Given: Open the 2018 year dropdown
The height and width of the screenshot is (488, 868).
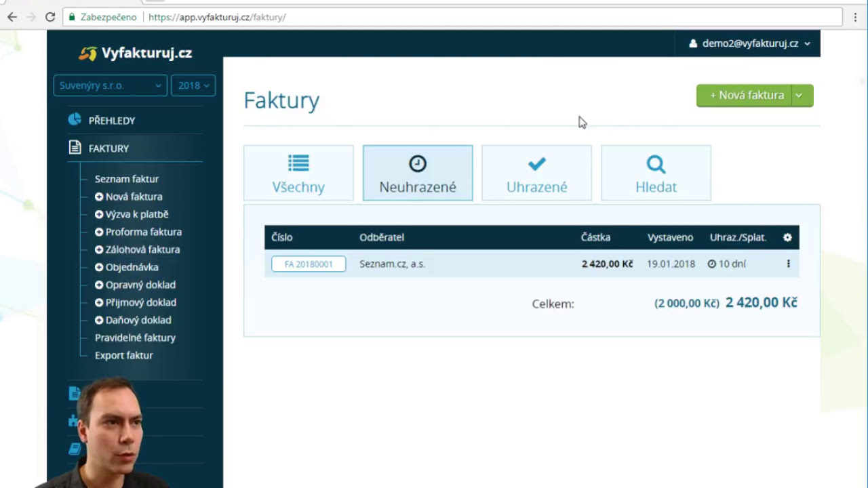Looking at the screenshot, I should (x=193, y=85).
